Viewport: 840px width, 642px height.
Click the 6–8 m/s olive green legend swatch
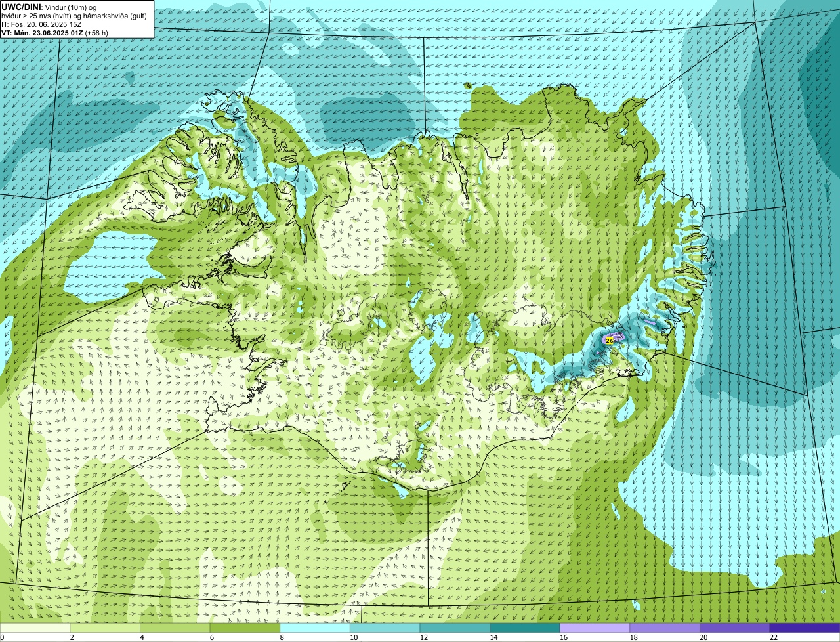pos(245,628)
